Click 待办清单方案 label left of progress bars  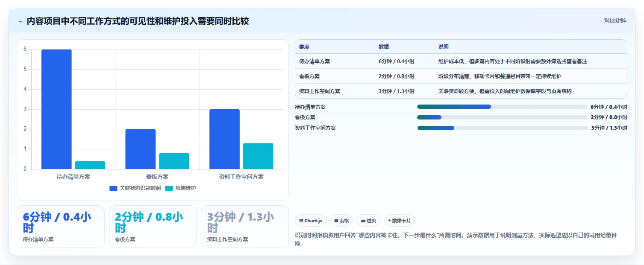coord(310,107)
